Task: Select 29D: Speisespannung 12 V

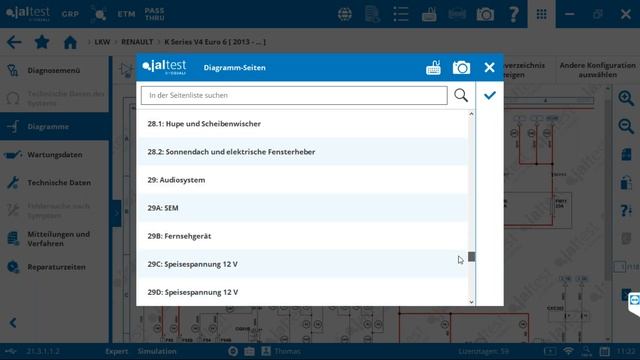Action: [x=303, y=292]
